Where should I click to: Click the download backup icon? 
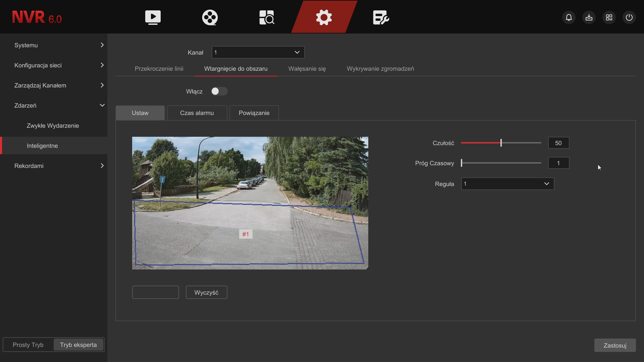click(589, 17)
